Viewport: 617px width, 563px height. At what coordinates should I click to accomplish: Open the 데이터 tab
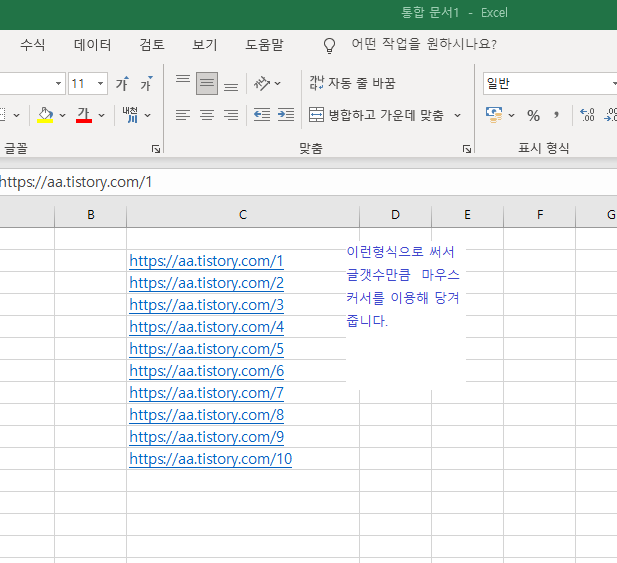(x=92, y=44)
